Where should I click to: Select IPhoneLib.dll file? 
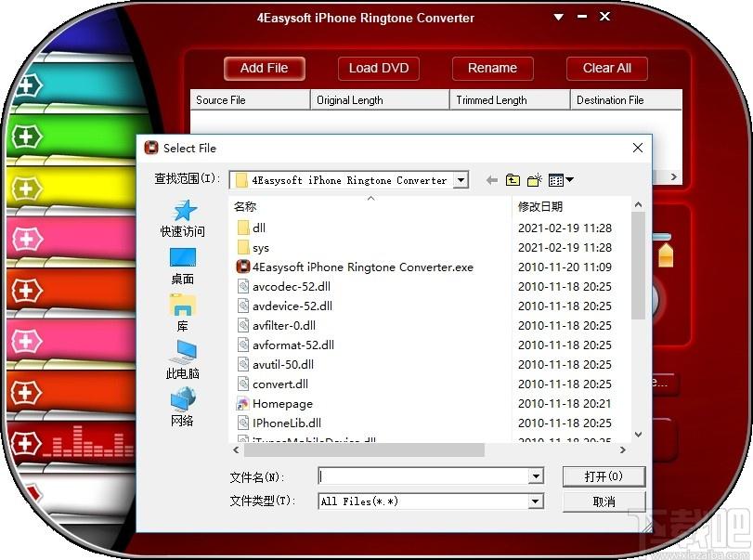coord(279,423)
